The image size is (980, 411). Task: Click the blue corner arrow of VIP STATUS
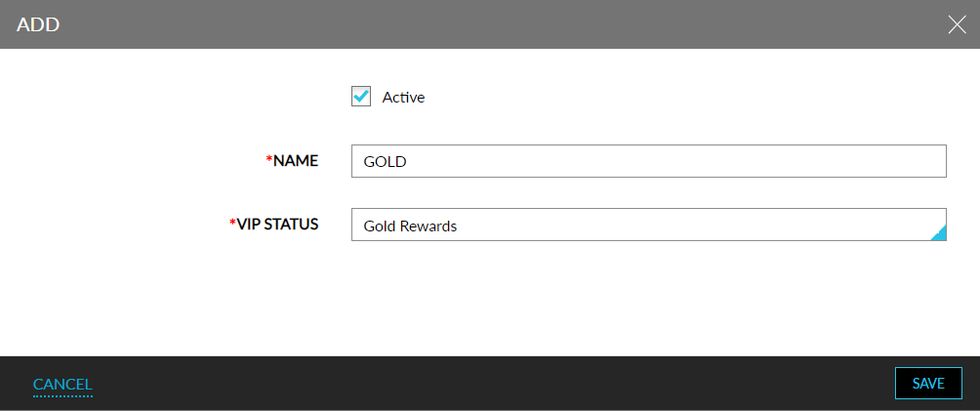tap(939, 233)
